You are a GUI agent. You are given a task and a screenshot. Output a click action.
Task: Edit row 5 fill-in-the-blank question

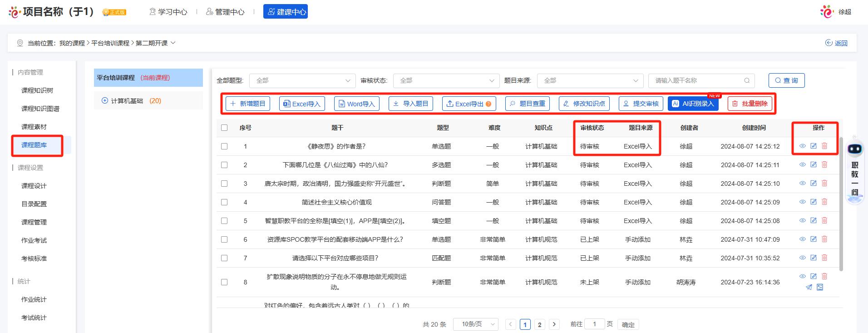click(814, 220)
